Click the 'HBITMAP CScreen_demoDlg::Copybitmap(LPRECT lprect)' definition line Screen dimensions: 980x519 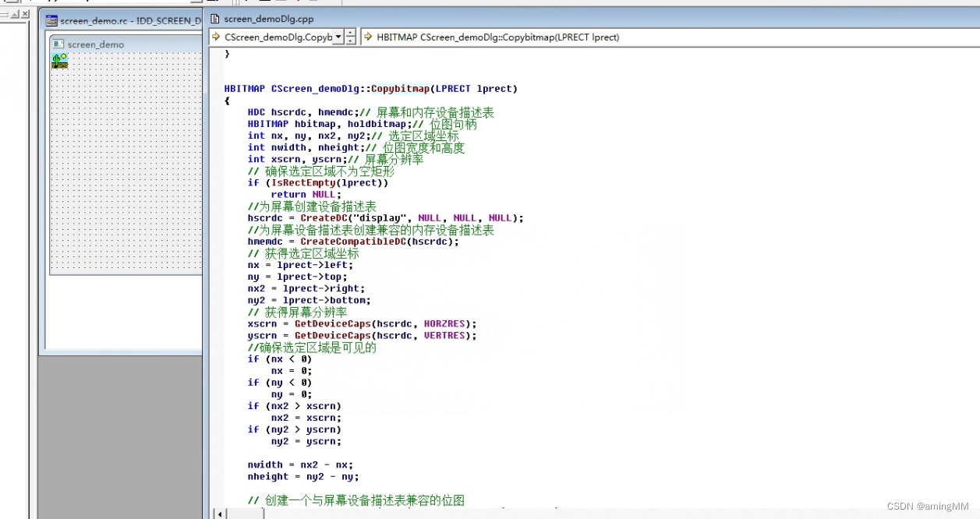click(370, 89)
